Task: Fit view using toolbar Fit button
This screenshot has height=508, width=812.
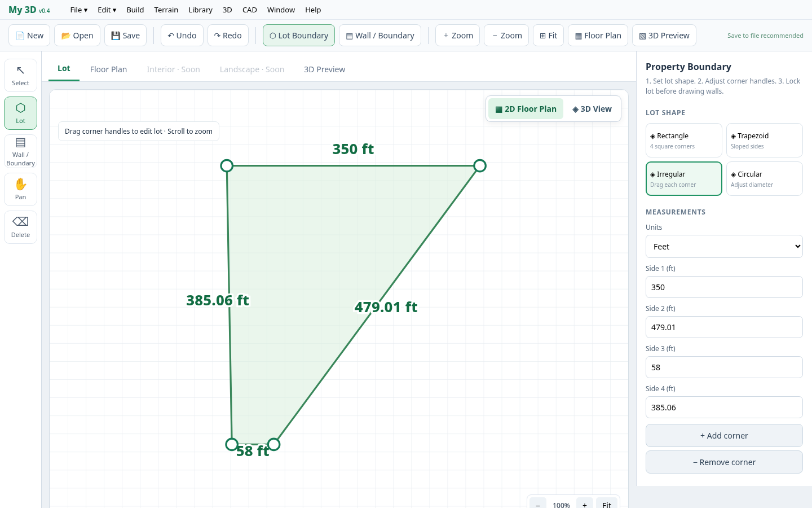Action: tap(548, 35)
